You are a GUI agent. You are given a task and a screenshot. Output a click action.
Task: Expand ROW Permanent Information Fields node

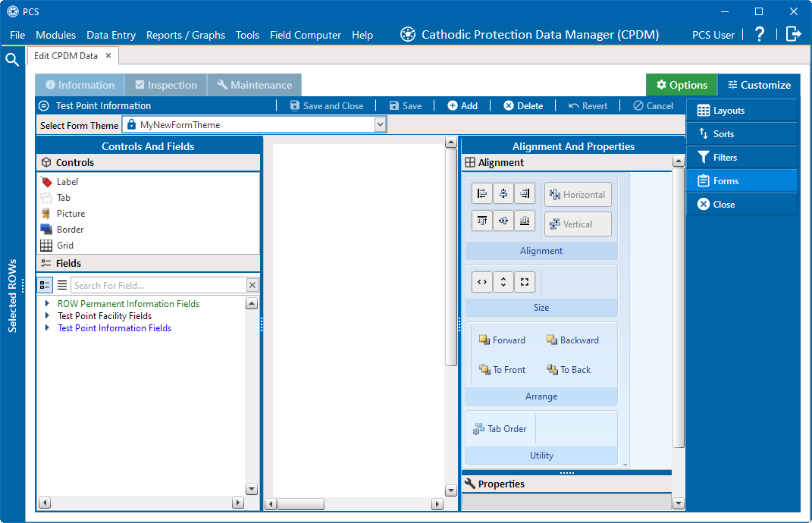click(48, 304)
